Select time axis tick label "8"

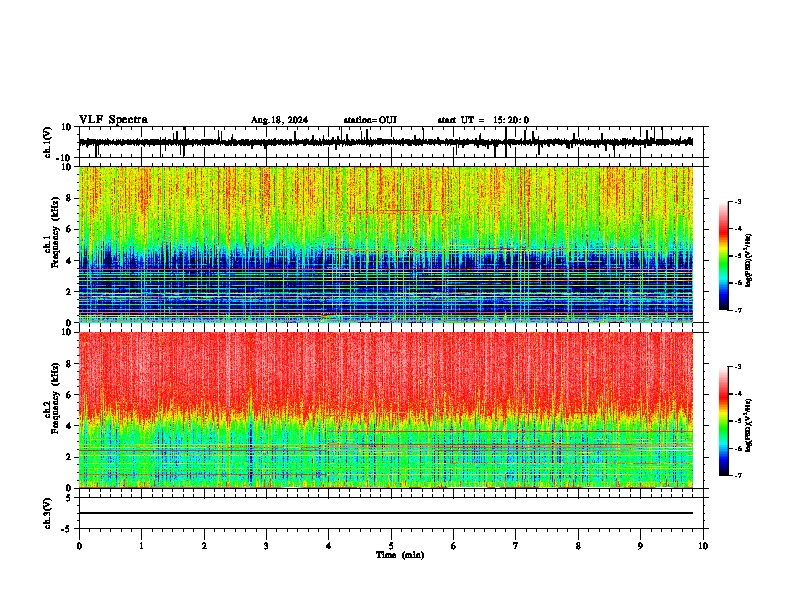[578, 546]
